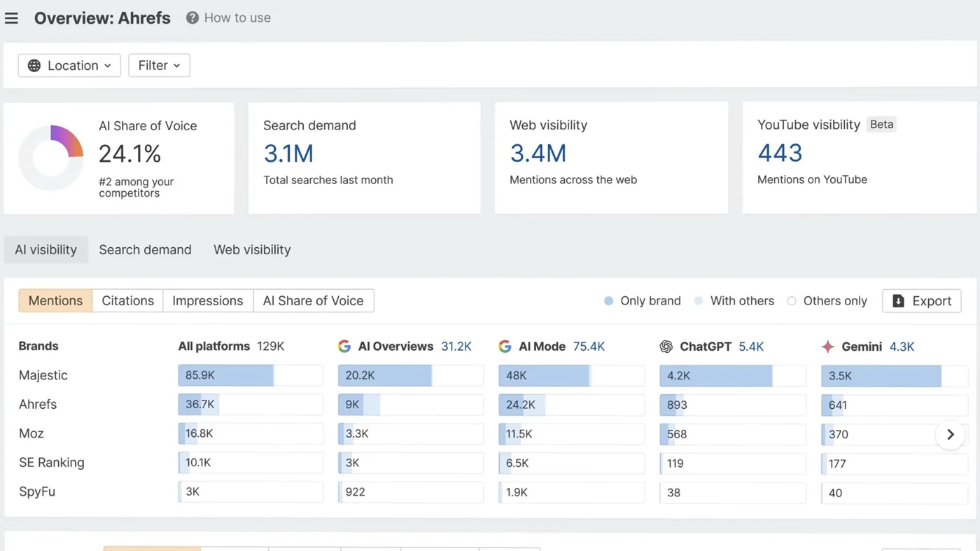Click the AI Share of Voice donut chart

[51, 158]
